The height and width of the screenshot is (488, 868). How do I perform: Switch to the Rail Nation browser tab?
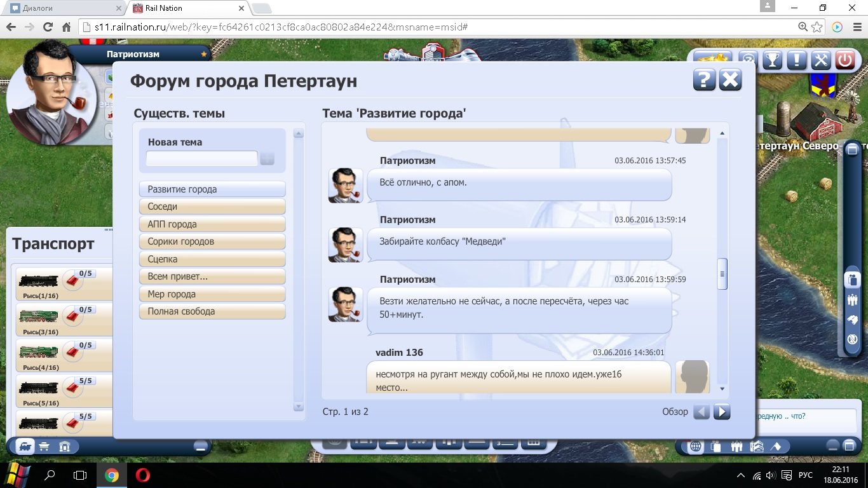point(188,8)
